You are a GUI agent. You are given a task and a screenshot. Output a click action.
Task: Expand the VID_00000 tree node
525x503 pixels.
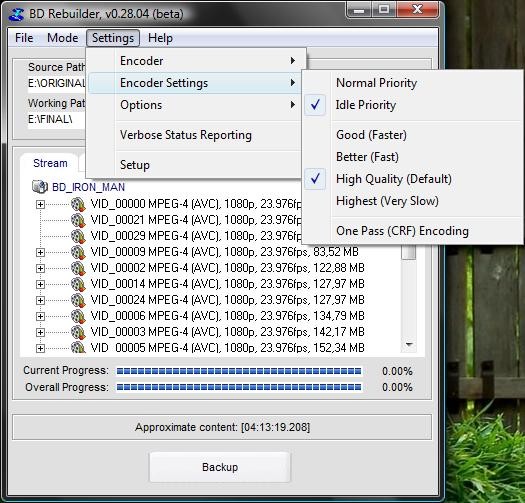tap(40, 204)
